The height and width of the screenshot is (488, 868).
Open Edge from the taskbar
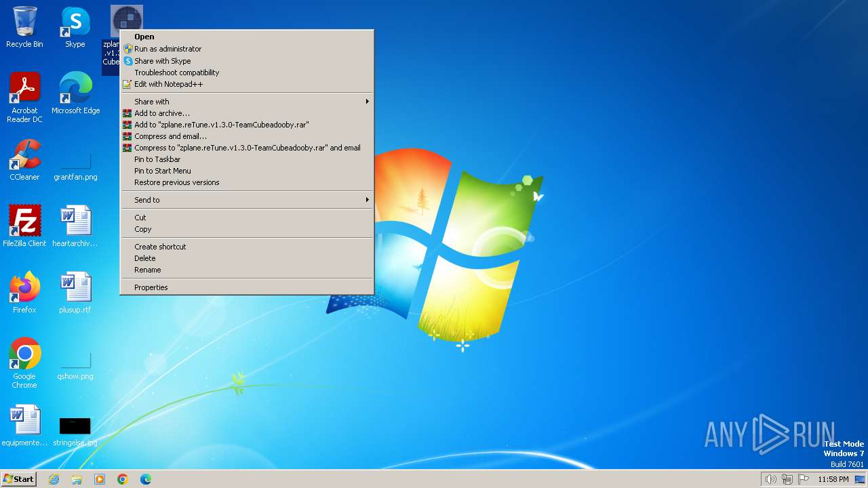146,479
